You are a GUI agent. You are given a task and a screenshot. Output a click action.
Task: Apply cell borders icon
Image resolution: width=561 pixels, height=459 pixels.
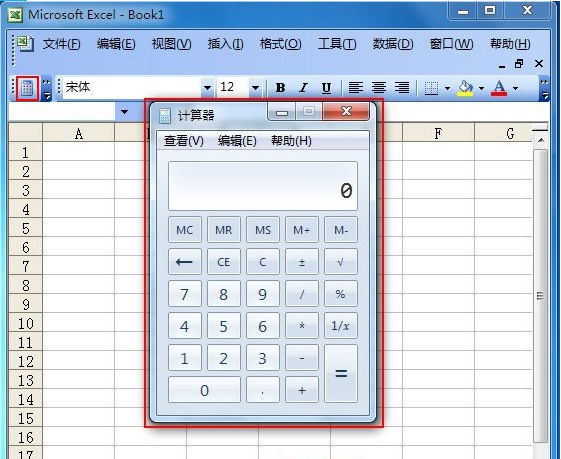point(431,88)
